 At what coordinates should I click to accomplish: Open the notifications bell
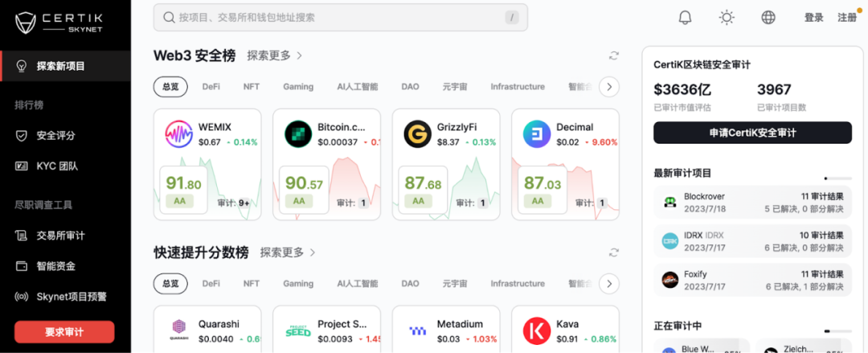[685, 18]
